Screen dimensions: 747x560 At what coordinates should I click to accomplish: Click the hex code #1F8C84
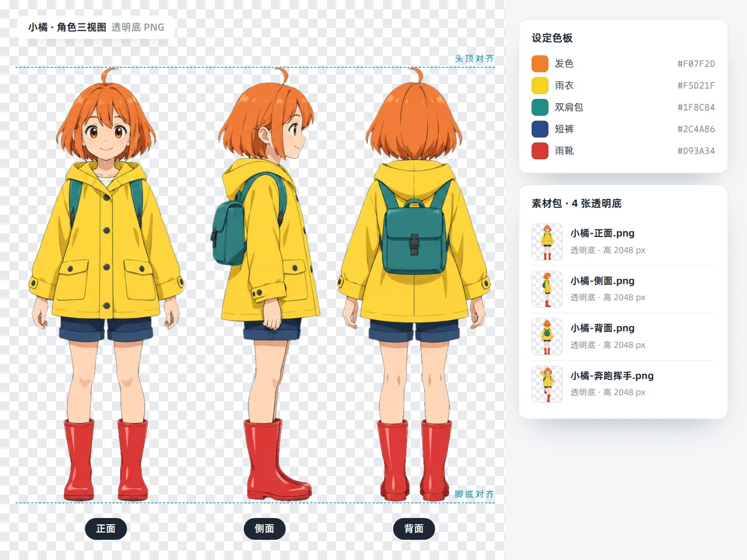696,107
